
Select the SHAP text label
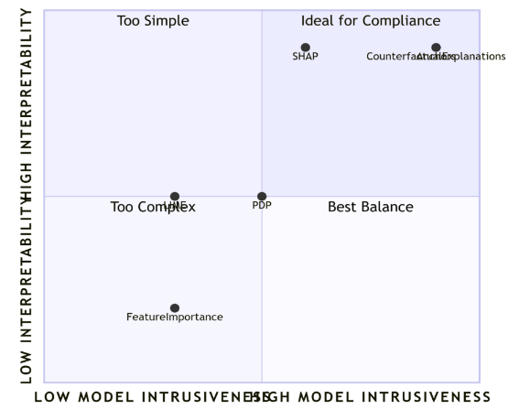click(x=305, y=57)
